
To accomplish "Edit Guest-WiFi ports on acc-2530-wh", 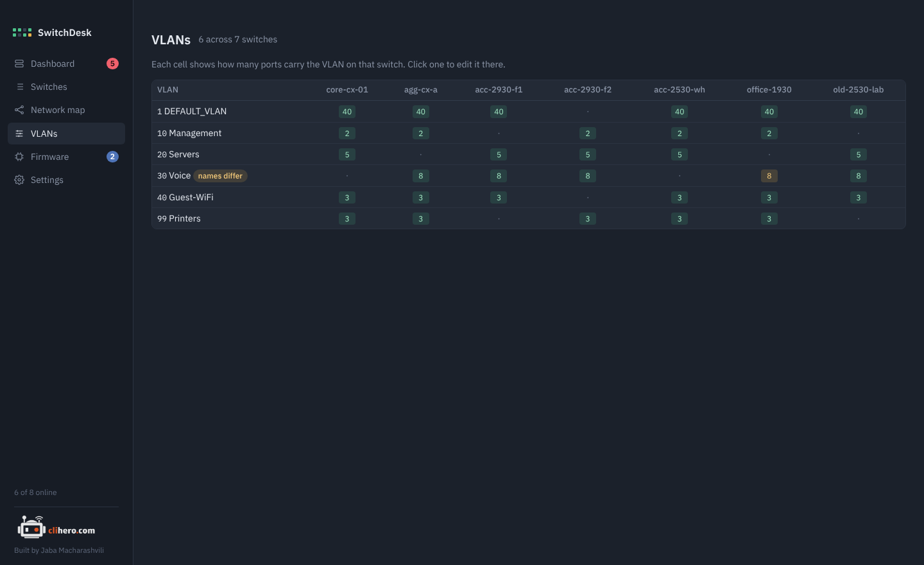I will [680, 198].
